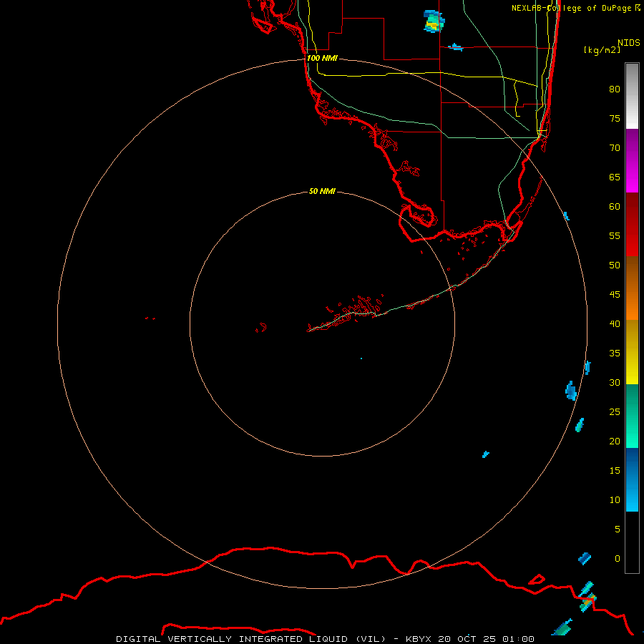Click the 35 value on the VIL scale
The width and height of the screenshot is (644, 644).
click(x=615, y=353)
